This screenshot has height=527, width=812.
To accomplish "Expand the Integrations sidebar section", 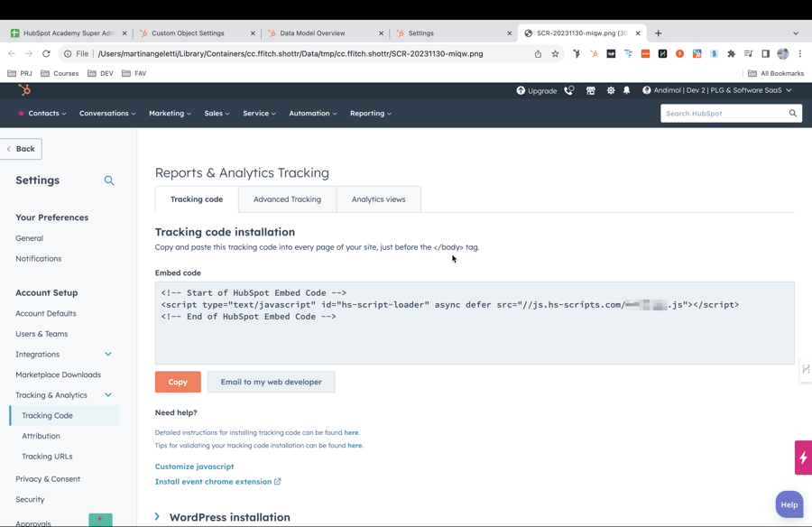I will point(108,355).
